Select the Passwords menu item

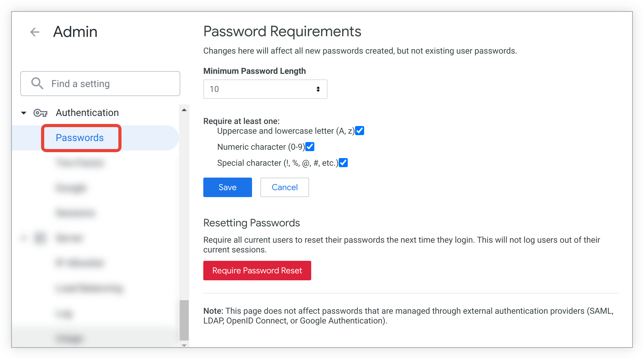(x=80, y=138)
